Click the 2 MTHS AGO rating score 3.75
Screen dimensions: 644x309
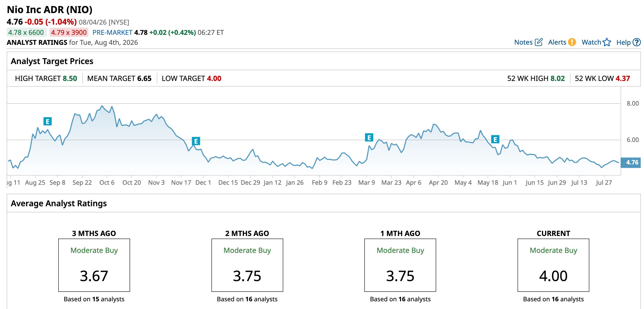click(247, 276)
